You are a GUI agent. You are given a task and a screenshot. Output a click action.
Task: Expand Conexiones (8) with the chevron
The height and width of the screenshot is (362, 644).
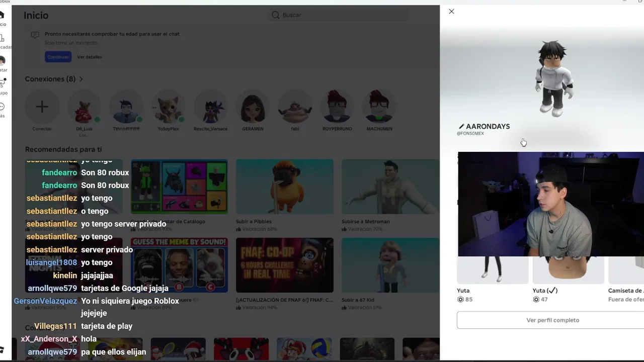point(80,79)
